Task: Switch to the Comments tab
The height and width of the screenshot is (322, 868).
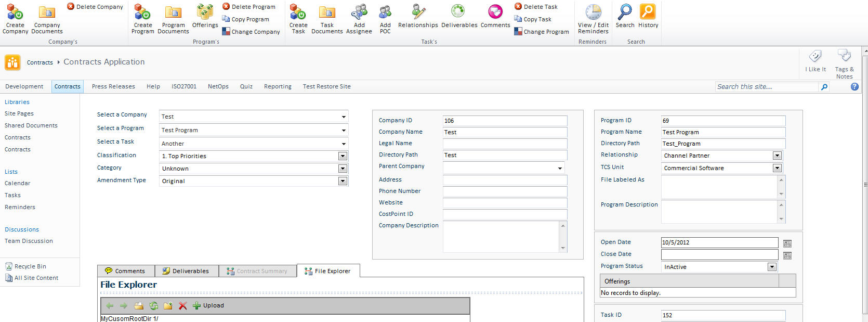Action: point(126,271)
